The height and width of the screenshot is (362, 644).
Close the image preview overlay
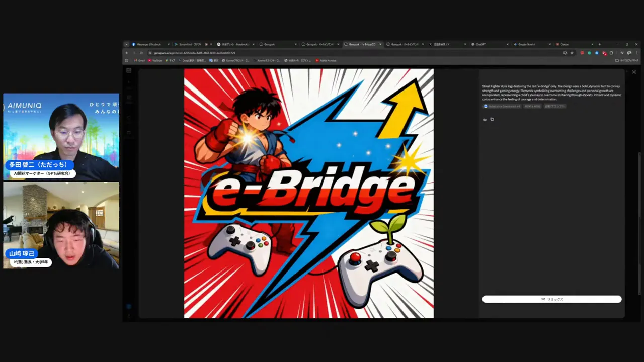(x=633, y=72)
